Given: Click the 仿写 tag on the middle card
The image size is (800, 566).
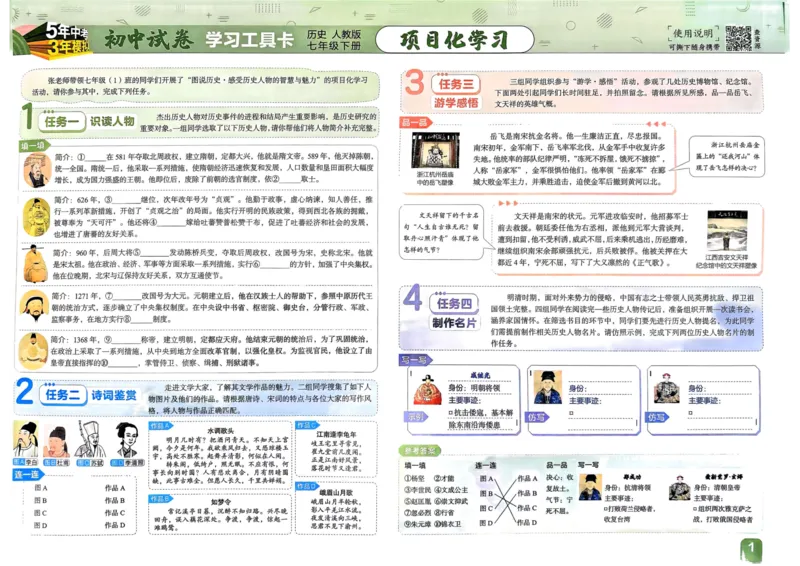Looking at the screenshot, I should (x=537, y=417).
